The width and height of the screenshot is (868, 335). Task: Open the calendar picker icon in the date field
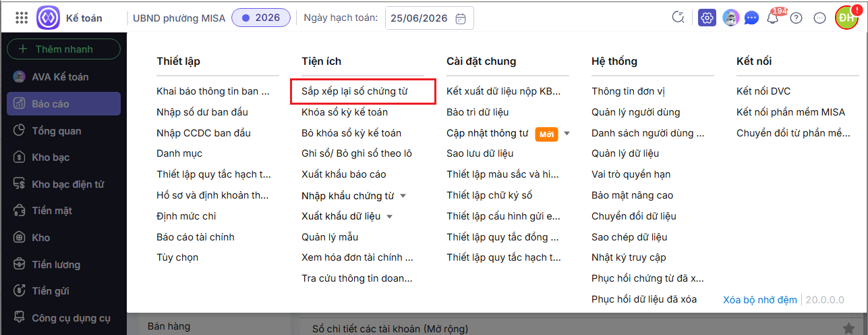coord(461,18)
